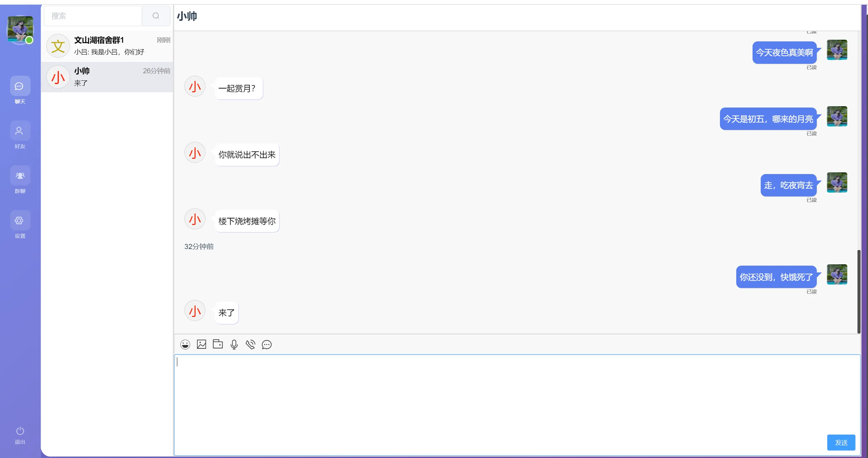This screenshot has width=868, height=458.
Task: Click my profile avatar at top left
Action: 20,29
